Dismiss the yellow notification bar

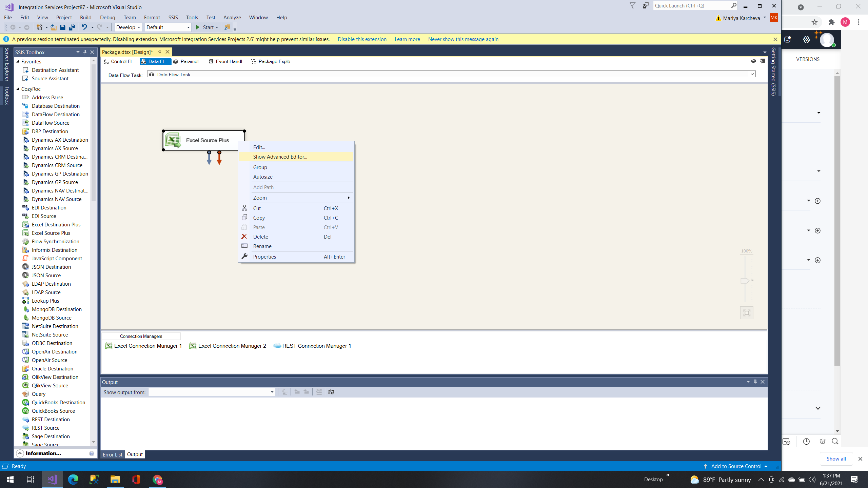(x=775, y=39)
